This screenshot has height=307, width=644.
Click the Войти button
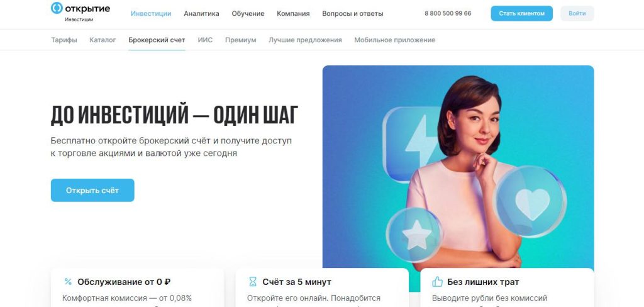point(577,14)
